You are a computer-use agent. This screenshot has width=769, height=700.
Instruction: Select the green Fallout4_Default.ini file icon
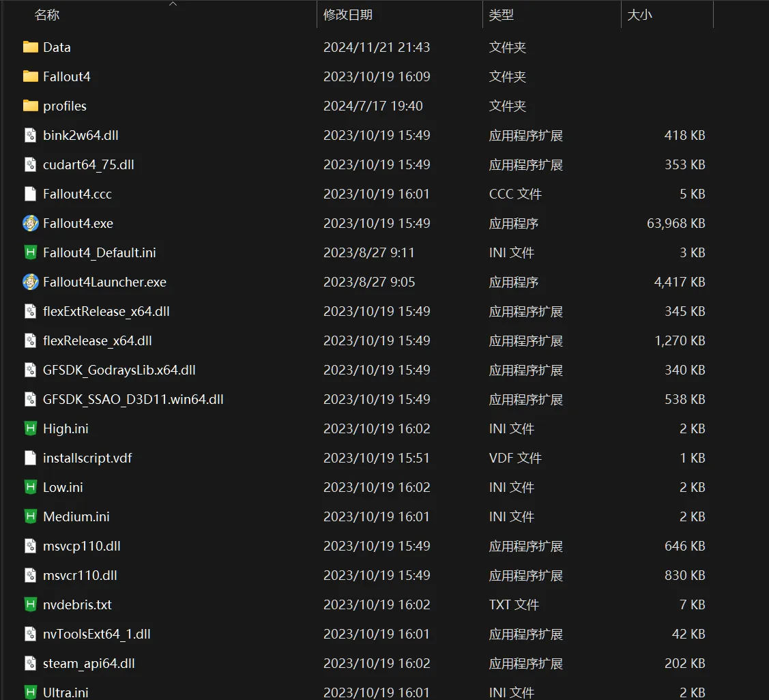tap(31, 252)
